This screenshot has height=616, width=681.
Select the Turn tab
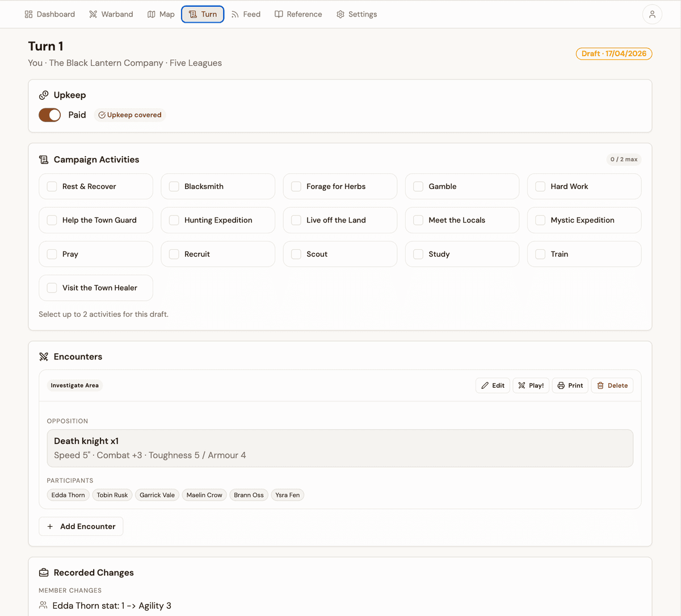point(203,14)
